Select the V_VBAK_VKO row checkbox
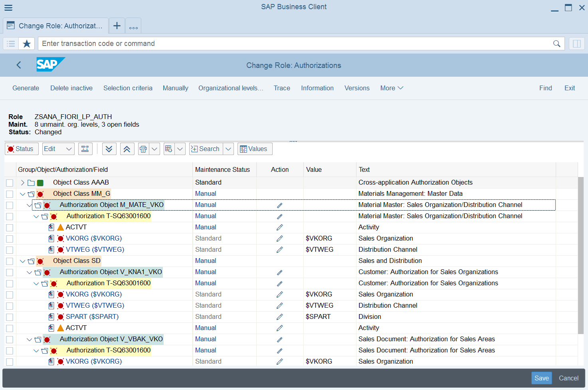Image resolution: width=588 pixels, height=390 pixels. 10,339
